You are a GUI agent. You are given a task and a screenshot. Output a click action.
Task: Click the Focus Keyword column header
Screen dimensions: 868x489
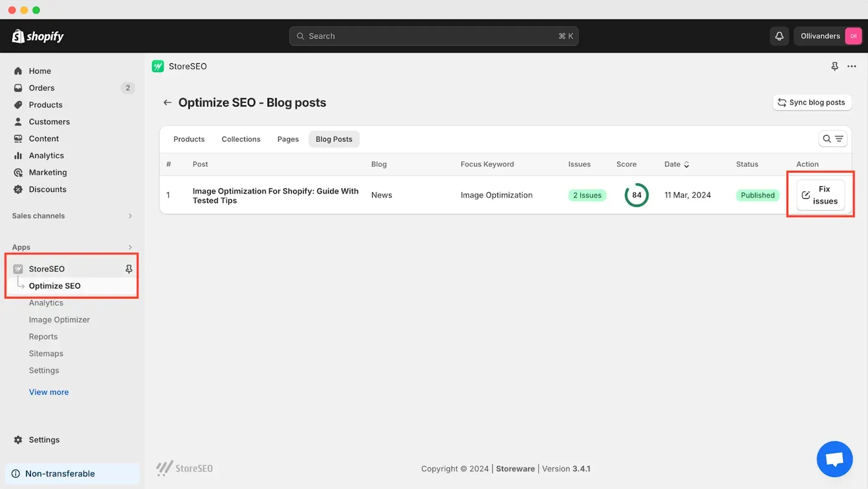coord(487,164)
